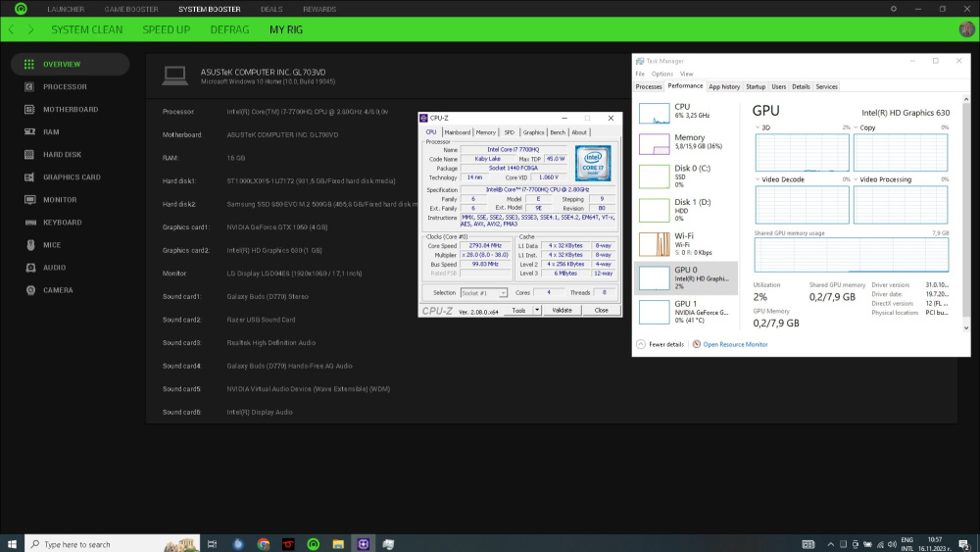
Task: Select the Memory item in Task Manager
Action: [x=686, y=143]
